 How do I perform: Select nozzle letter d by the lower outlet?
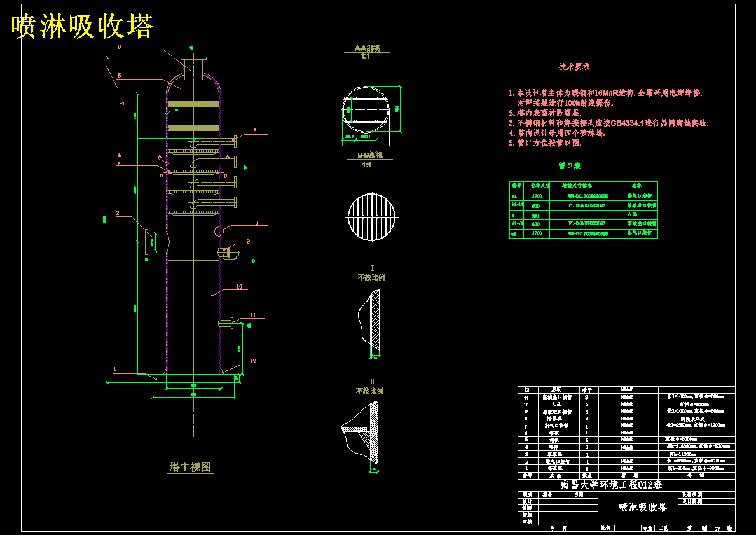tap(249, 326)
